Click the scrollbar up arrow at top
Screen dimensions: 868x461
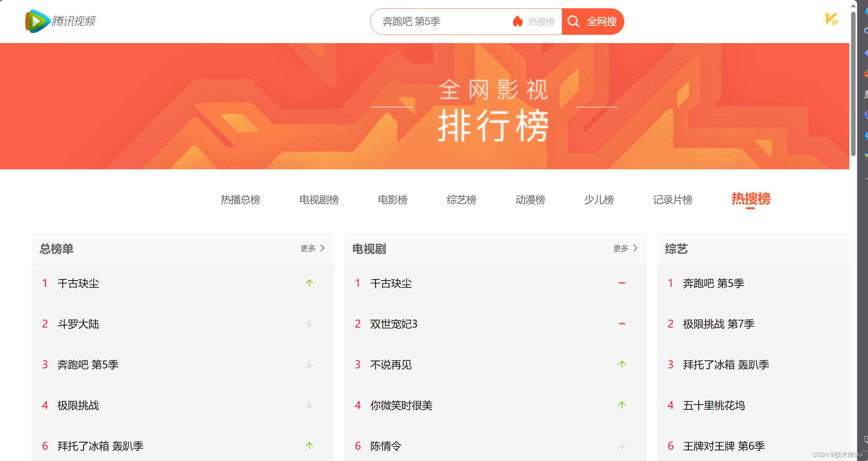tap(853, 6)
